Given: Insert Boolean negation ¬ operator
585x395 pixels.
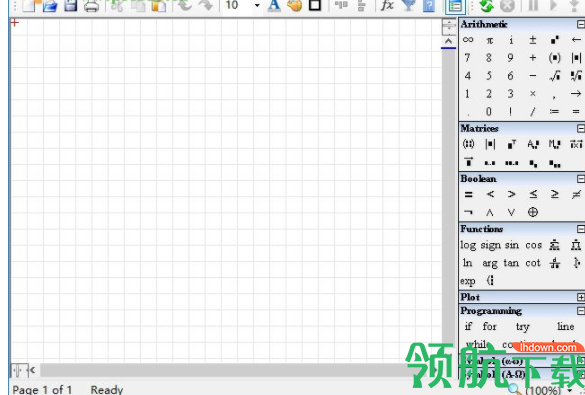Looking at the screenshot, I should point(468,212).
